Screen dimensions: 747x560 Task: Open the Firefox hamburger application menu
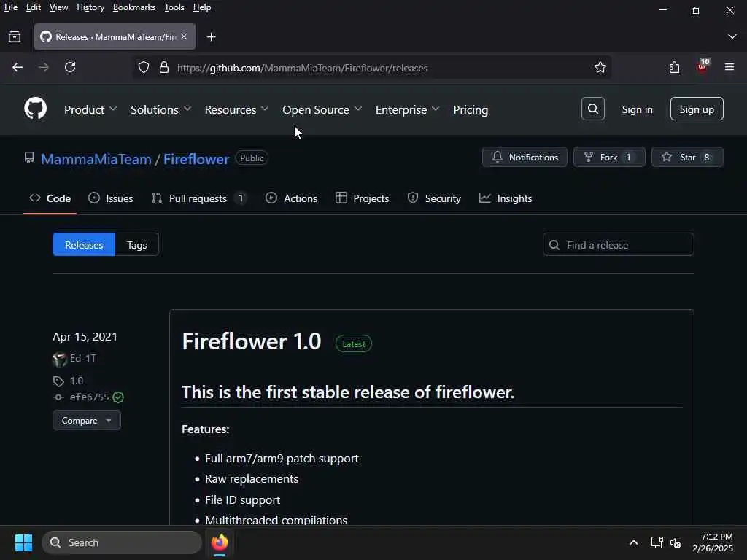click(x=729, y=67)
